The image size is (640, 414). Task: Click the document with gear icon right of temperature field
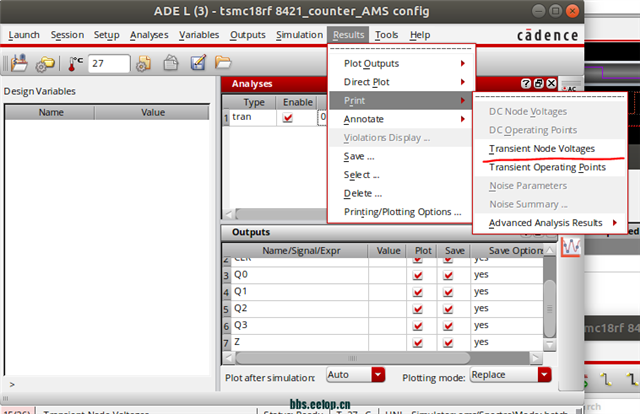144,64
